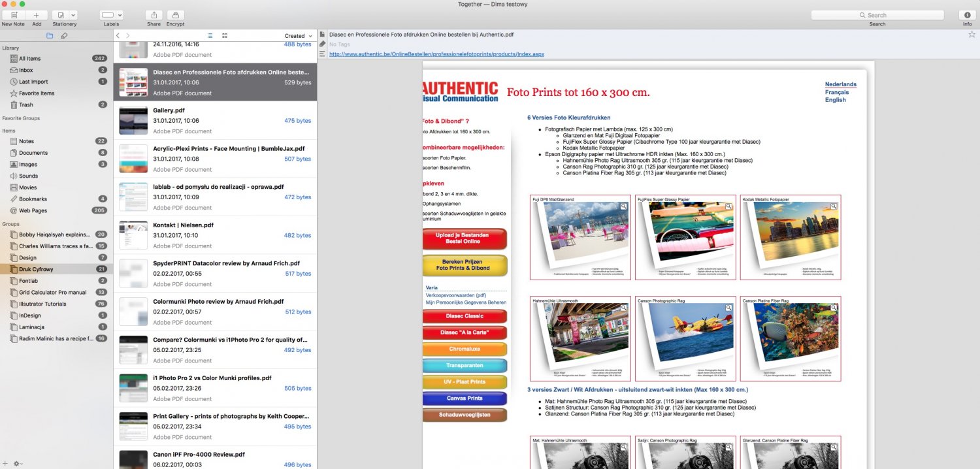Viewport: 980px width, 469px height.
Task: Open the Labels dropdown arrow
Action: coord(119,14)
